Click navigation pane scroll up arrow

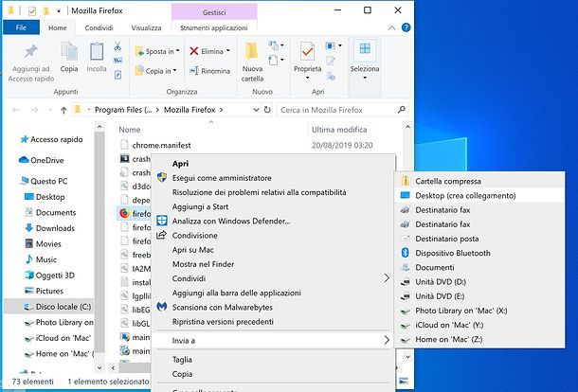point(99,127)
